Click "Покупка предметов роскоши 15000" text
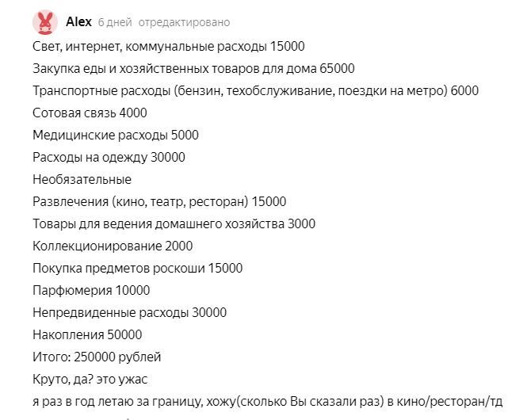 pyautogui.click(x=137, y=269)
